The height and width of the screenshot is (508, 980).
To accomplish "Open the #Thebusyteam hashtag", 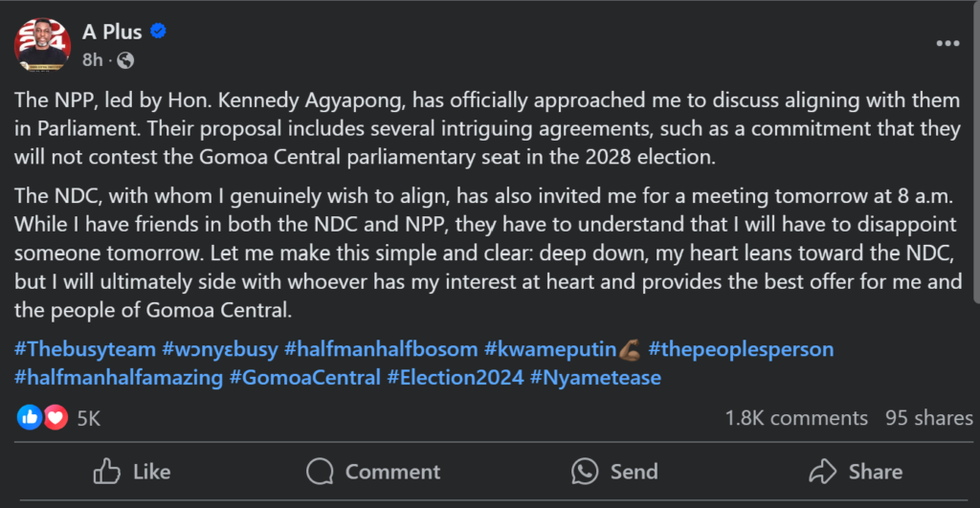I will click(x=84, y=349).
